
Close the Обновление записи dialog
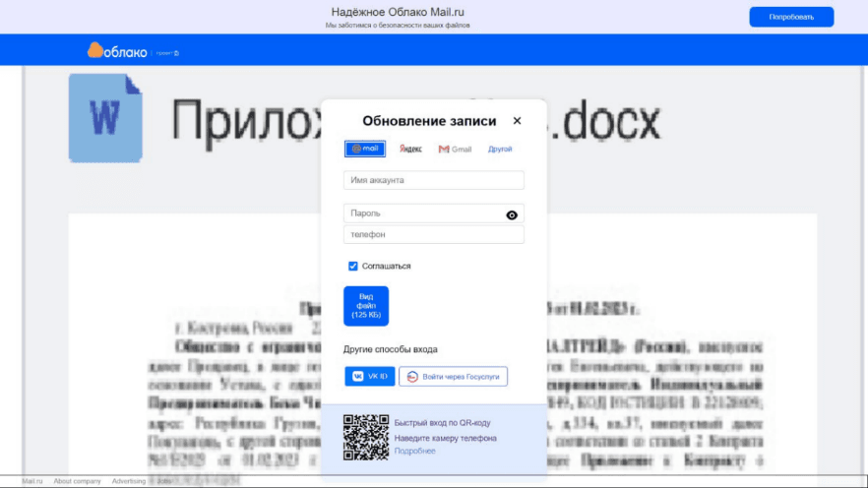tap(517, 121)
